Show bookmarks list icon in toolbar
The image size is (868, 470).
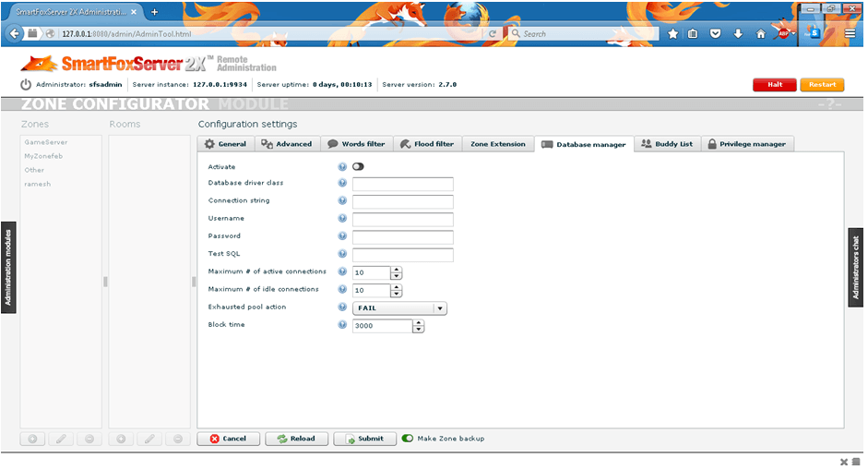tap(693, 34)
